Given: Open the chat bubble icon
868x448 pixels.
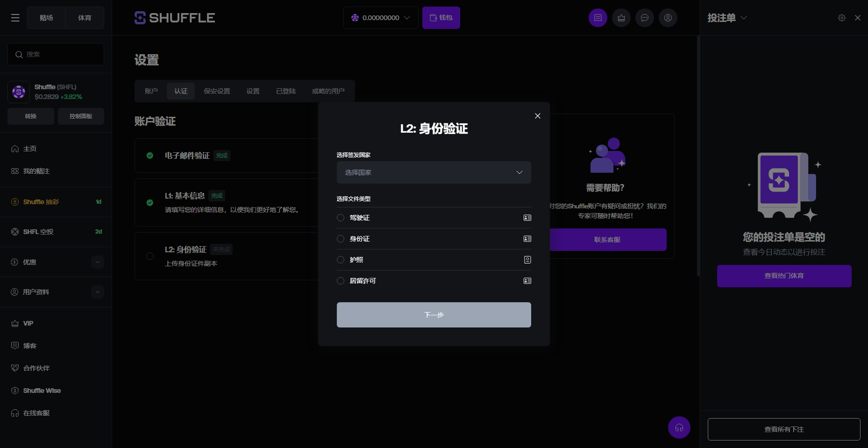Looking at the screenshot, I should click(645, 18).
